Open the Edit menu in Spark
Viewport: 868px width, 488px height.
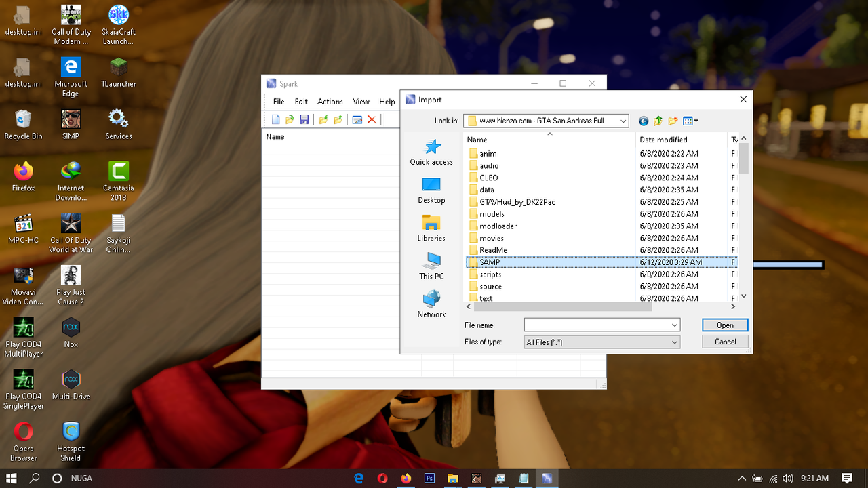(301, 102)
